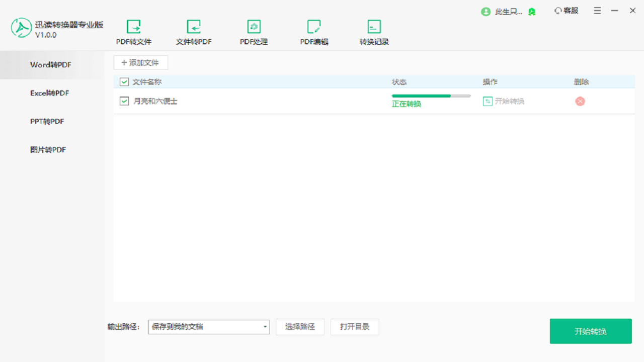Viewport: 644px width, 362px height.
Task: Open the PDF转文件 conversion tool
Action: (134, 31)
